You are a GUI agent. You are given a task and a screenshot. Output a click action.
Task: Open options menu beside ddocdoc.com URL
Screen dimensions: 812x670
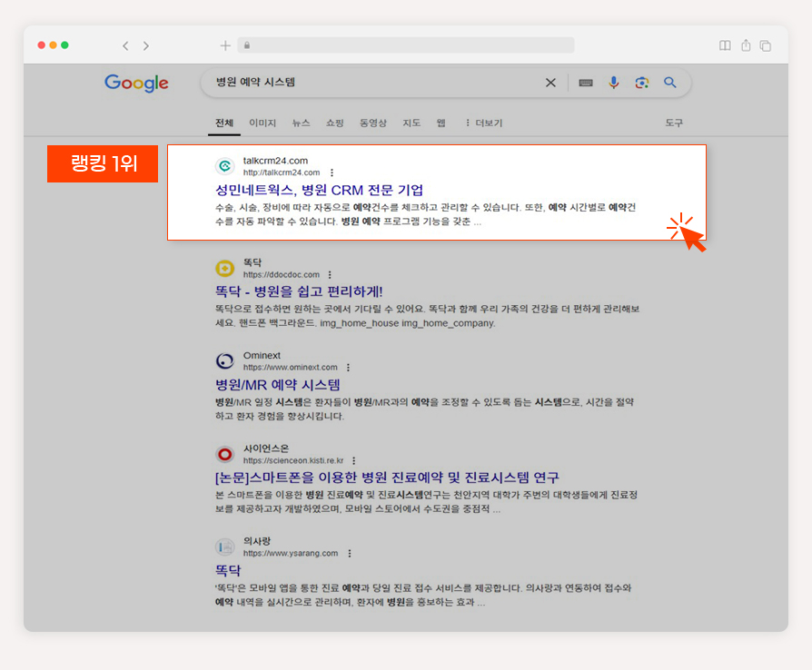(x=330, y=274)
